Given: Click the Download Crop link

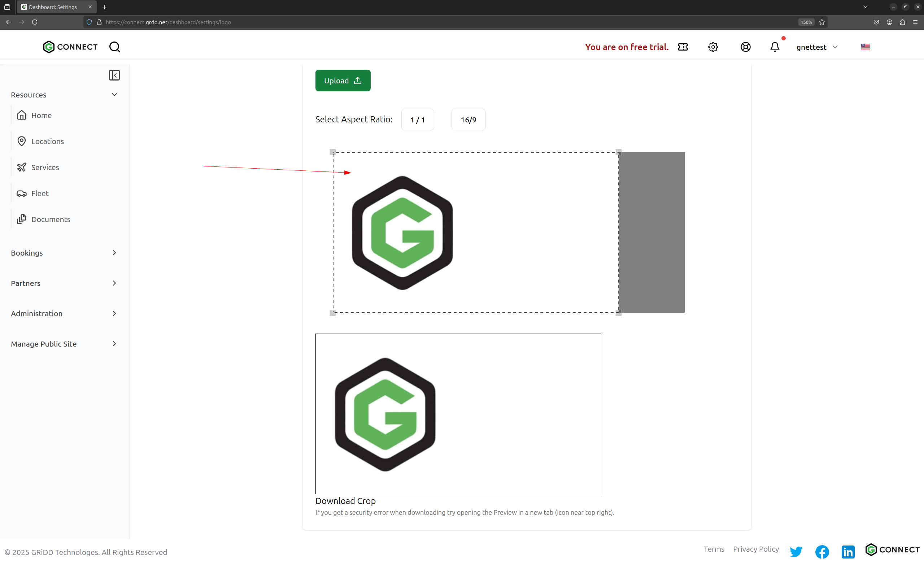Looking at the screenshot, I should [x=345, y=501].
